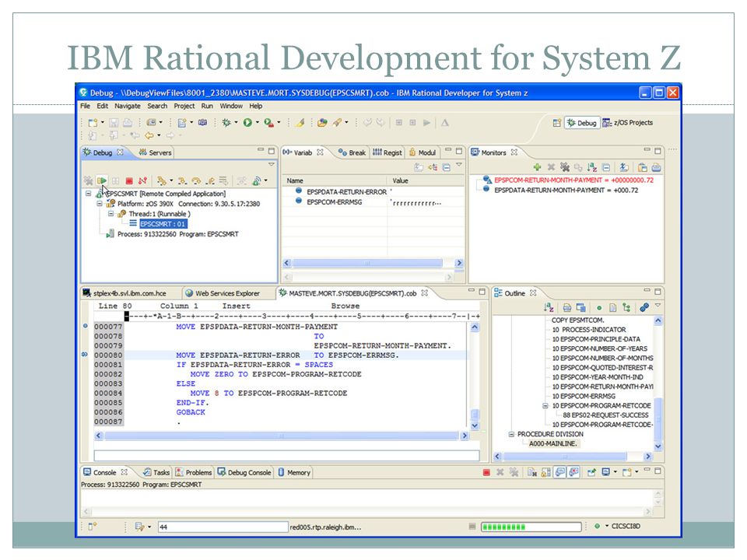Click the yellow Back arrow in navigation toolbar
The image size is (747, 560).
point(149,135)
